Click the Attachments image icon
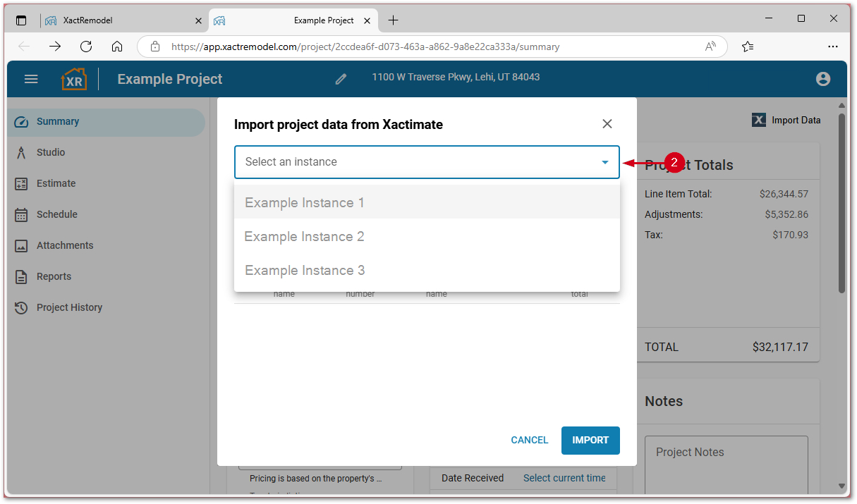The image size is (857, 504). pos(21,245)
